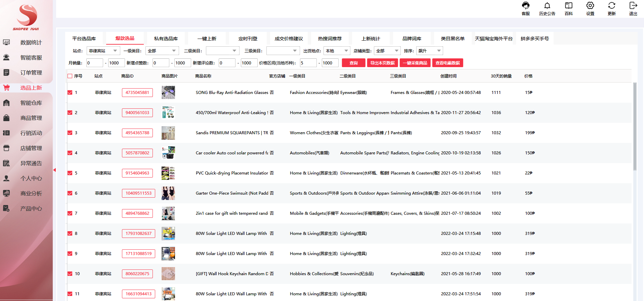Open 历史公告 bell notifications
This screenshot has width=644, height=301.
547,8
